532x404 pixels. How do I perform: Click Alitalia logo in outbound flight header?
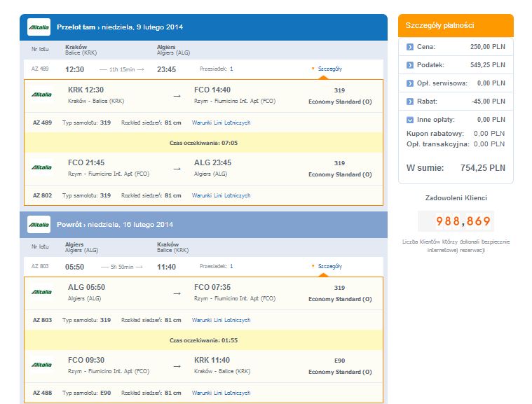39,27
